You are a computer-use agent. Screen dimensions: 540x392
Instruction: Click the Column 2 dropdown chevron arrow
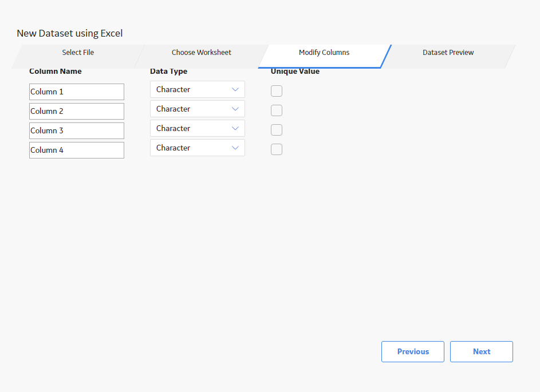(x=235, y=109)
